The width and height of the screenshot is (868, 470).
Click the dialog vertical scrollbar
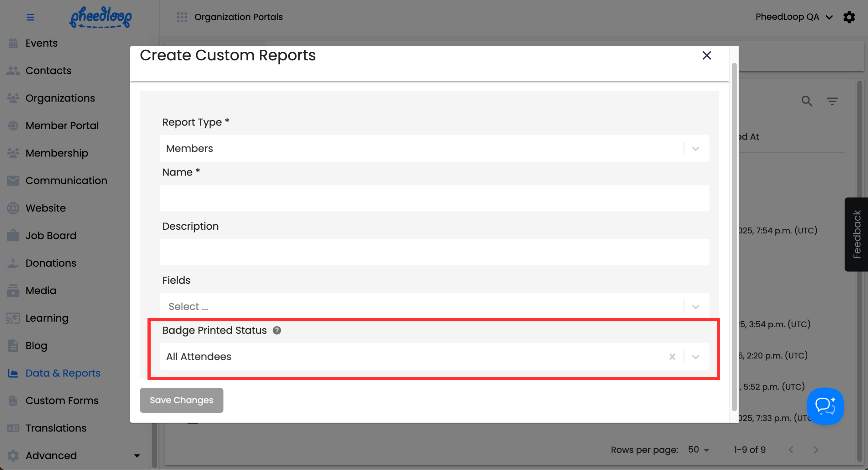pyautogui.click(x=734, y=236)
